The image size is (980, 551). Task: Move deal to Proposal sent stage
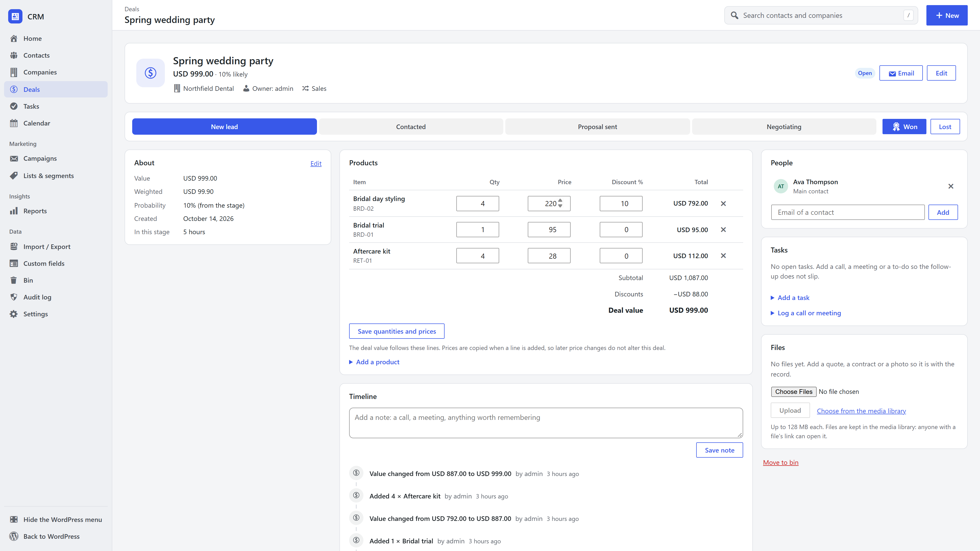coord(597,127)
